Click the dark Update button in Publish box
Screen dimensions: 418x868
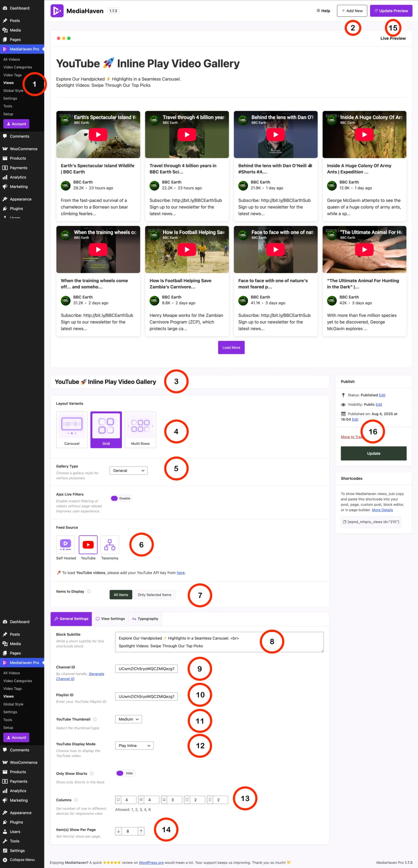click(x=374, y=453)
